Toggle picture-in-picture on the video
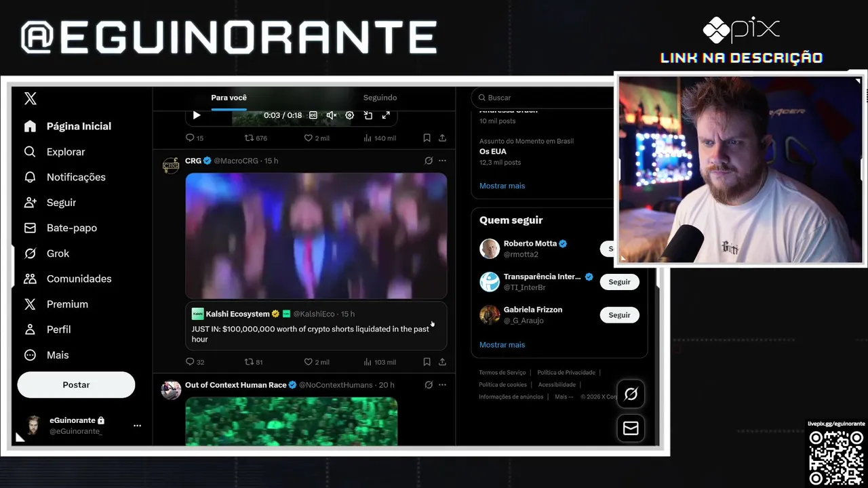868x488 pixels. 368,115
